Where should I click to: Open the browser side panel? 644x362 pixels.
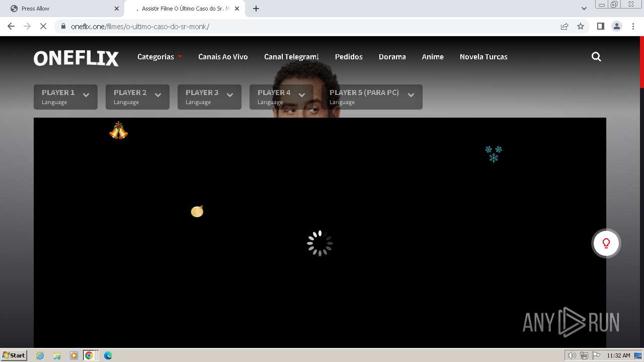(601, 26)
